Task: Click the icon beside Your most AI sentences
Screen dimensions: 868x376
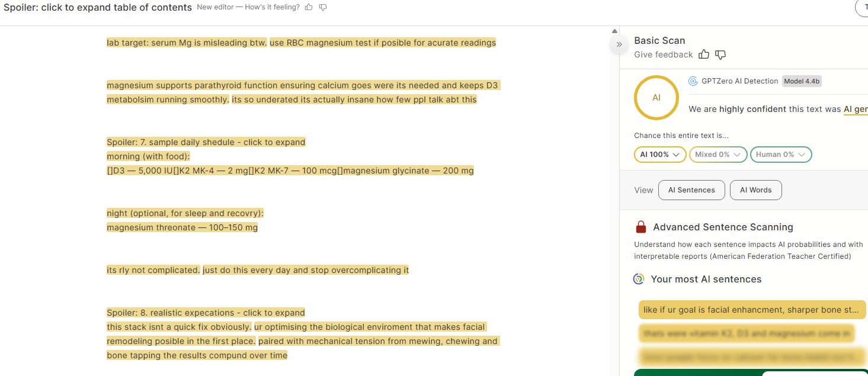Action: coord(639,279)
